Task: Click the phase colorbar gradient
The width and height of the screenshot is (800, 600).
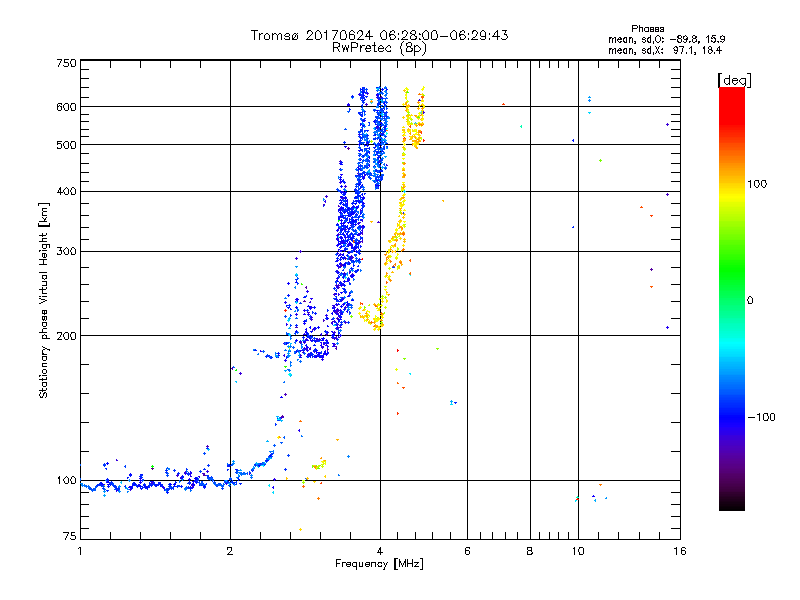Action: [x=732, y=299]
